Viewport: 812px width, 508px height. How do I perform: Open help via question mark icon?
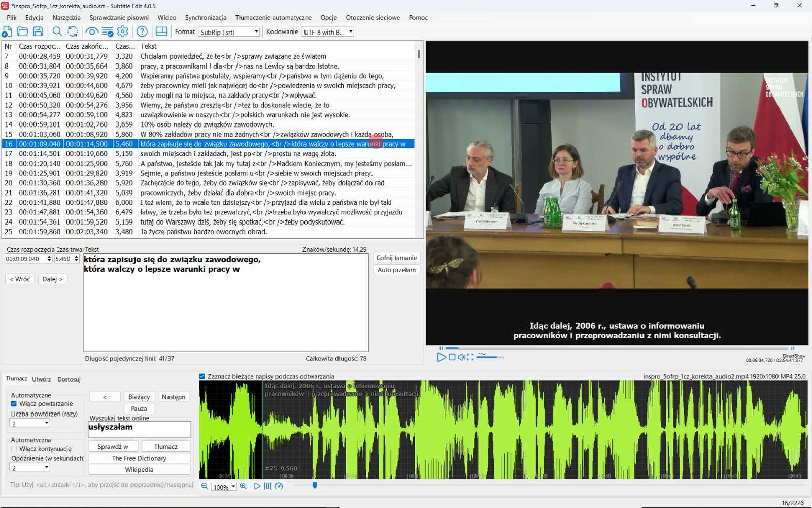(x=142, y=31)
